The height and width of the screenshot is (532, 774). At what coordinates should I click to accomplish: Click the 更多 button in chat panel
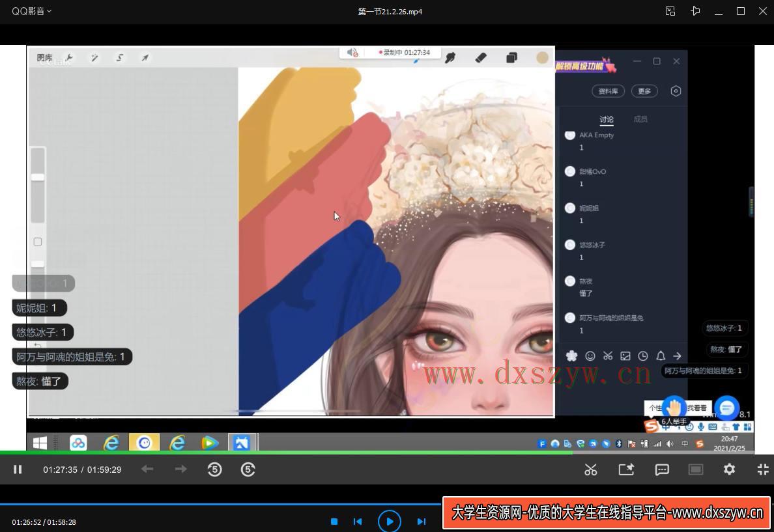644,91
